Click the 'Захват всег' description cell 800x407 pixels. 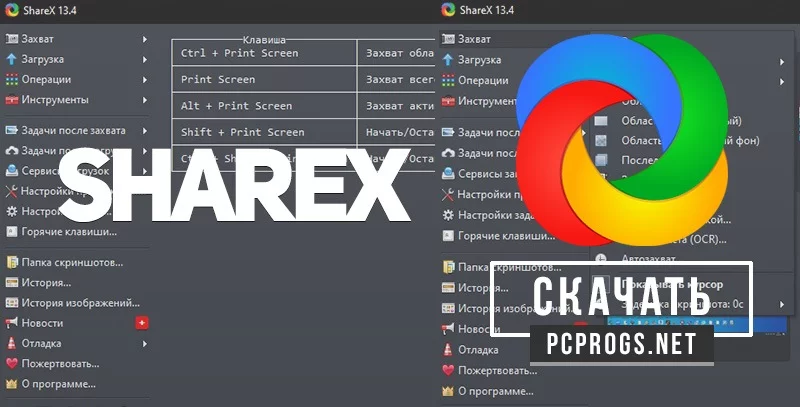(x=396, y=80)
